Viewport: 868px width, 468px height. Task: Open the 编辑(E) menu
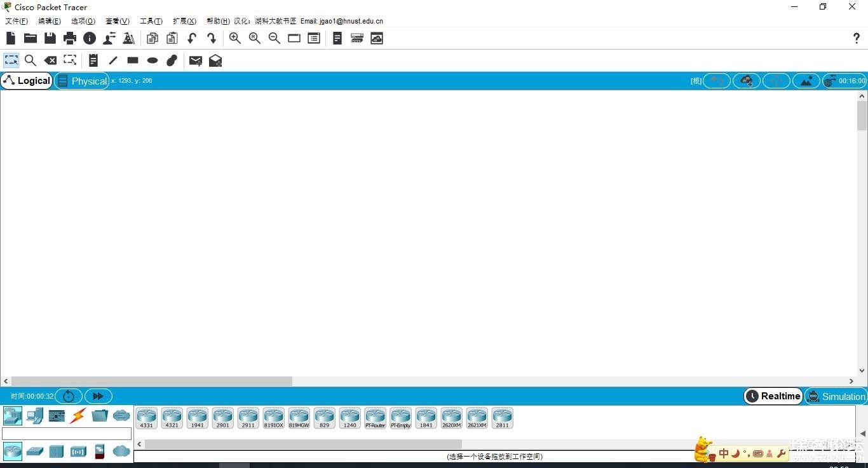[50, 21]
